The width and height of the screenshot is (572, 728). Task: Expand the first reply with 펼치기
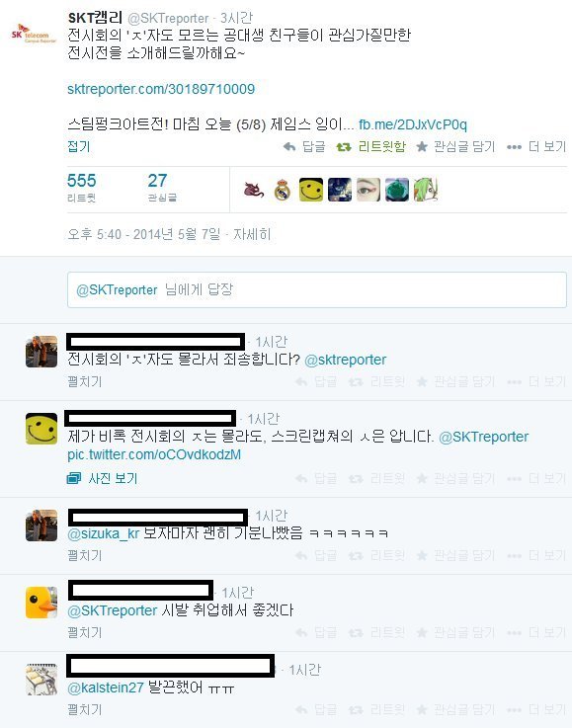click(x=85, y=382)
